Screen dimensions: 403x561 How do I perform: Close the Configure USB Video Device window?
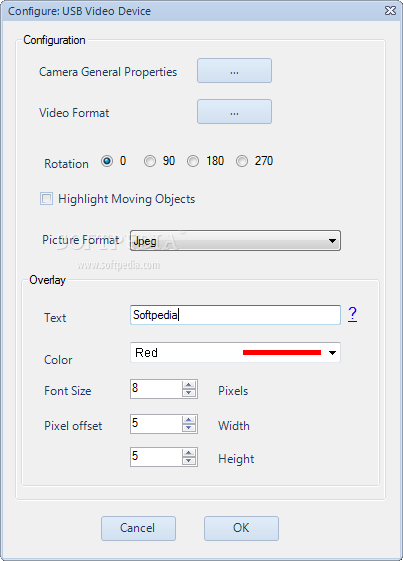(x=390, y=10)
